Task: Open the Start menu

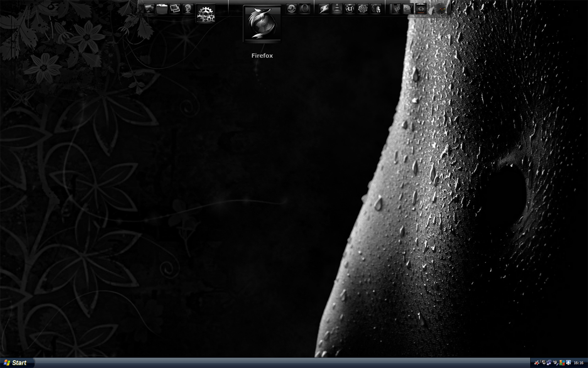Action: coord(16,363)
